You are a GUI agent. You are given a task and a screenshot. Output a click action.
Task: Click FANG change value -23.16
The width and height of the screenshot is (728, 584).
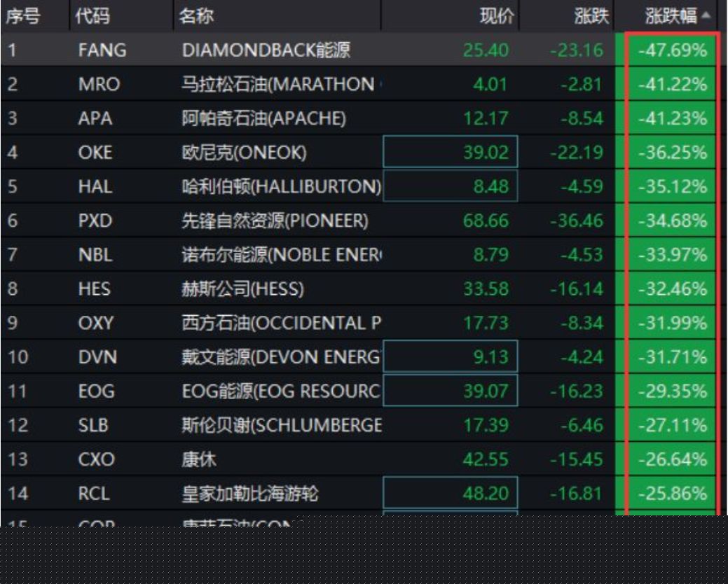tap(577, 50)
